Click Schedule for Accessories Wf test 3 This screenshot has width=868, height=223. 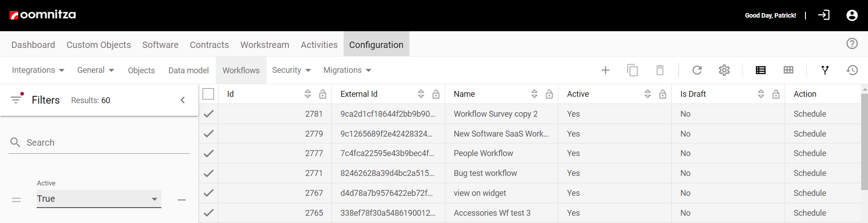click(x=810, y=213)
